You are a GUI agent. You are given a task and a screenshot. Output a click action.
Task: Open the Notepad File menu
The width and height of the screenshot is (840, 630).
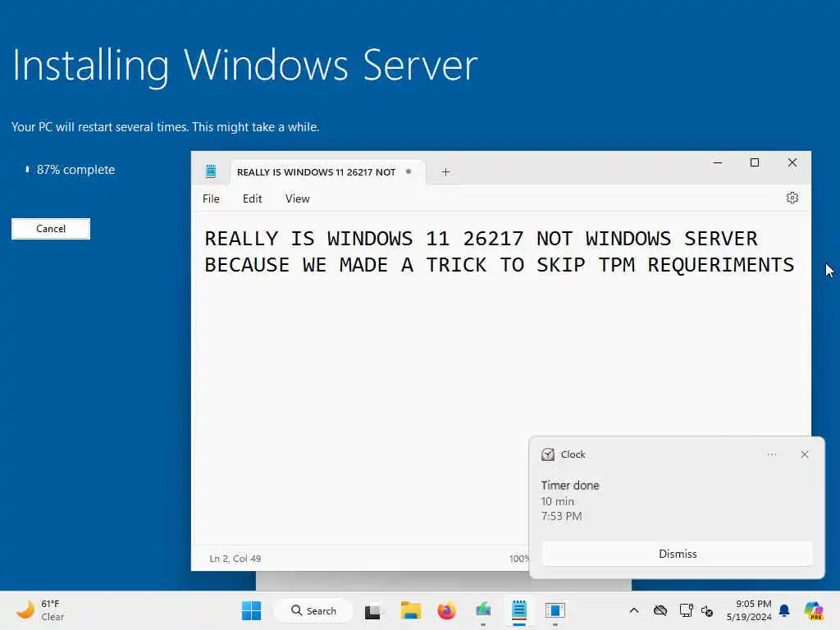pos(211,199)
